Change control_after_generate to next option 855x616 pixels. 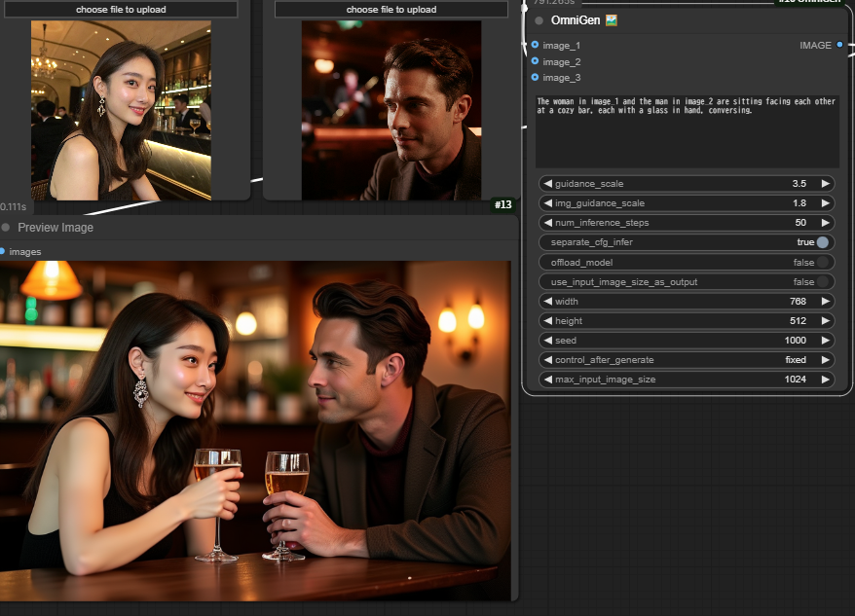click(x=826, y=360)
